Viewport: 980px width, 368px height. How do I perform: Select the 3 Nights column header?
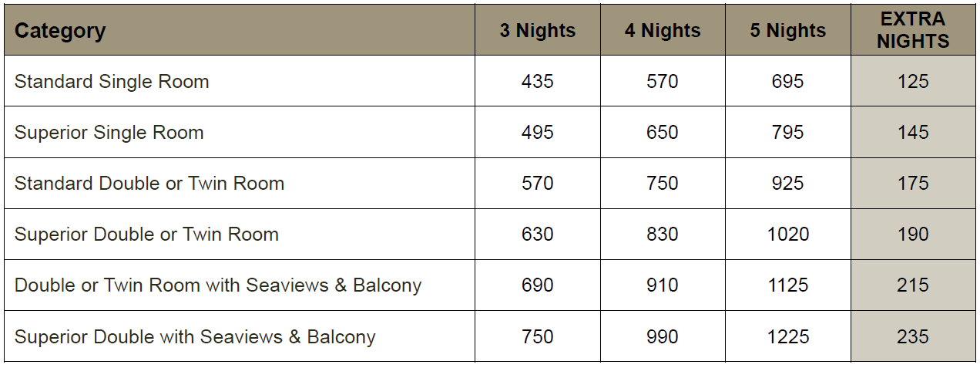coord(537,31)
